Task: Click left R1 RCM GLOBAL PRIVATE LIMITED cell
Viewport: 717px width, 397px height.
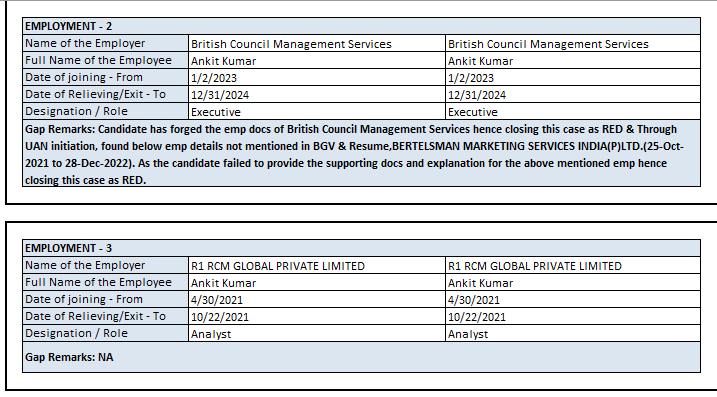Action: click(x=316, y=265)
